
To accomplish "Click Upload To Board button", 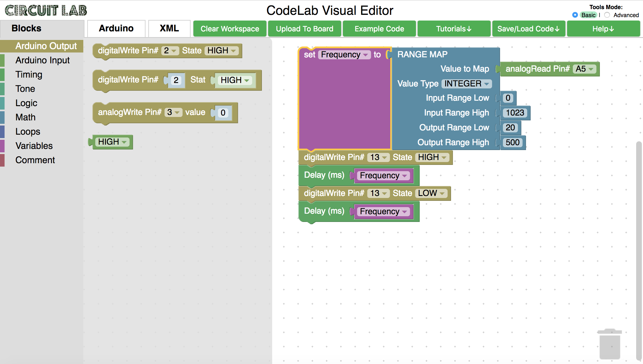I will click(x=304, y=29).
